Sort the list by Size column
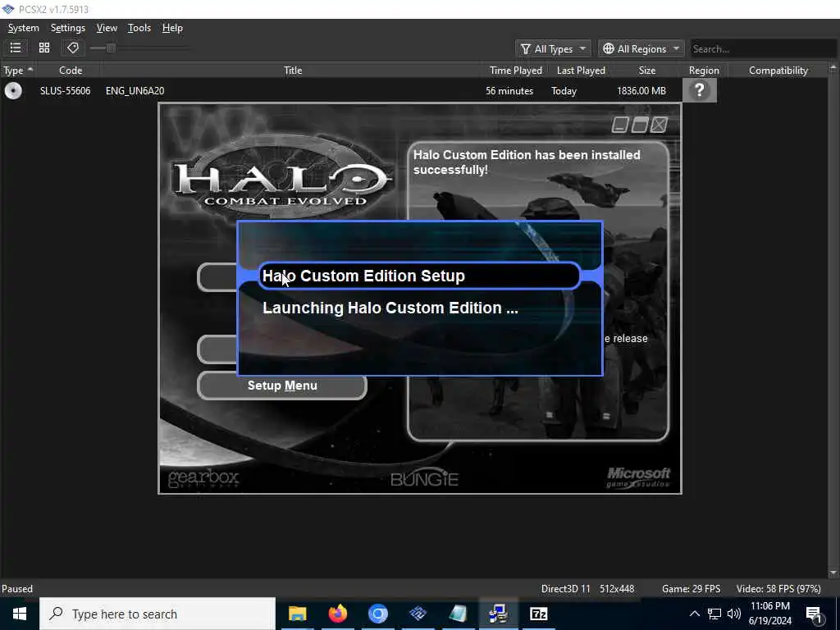Screen dimensions: 840x630 (x=646, y=71)
